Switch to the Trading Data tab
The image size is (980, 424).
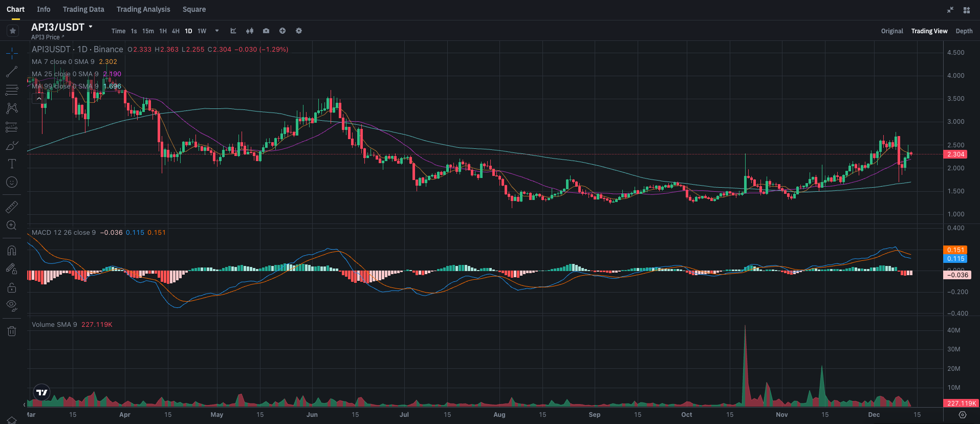[83, 9]
